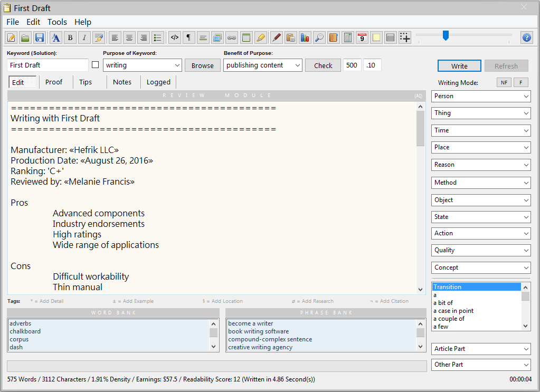The image size is (540, 392).
Task: Click the toolbar zoom slider handle
Action: 446,35
